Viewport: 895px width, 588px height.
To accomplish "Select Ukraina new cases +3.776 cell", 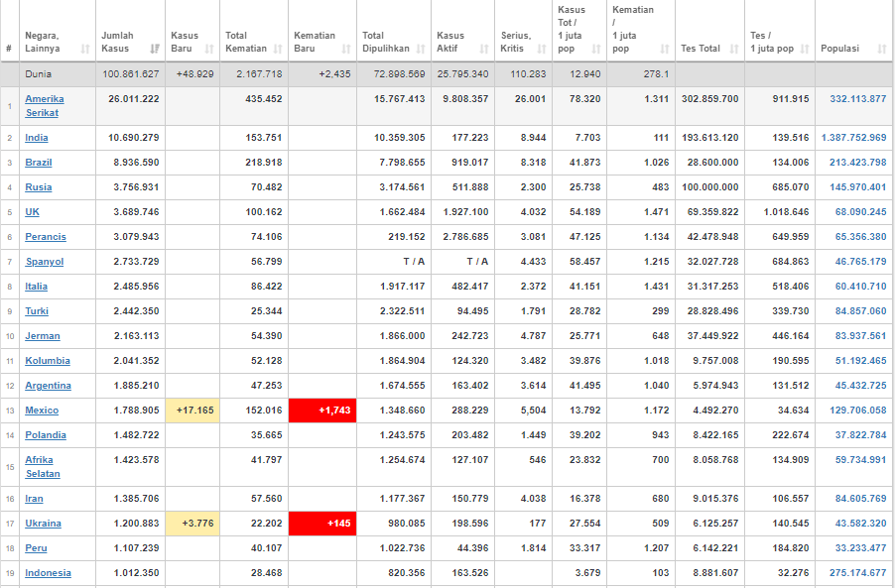I will click(192, 524).
